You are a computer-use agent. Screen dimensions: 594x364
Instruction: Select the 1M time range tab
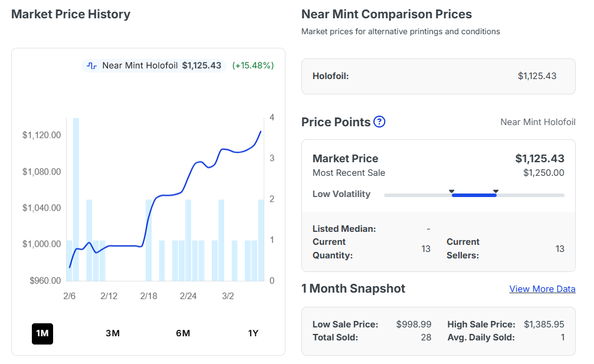(42, 333)
